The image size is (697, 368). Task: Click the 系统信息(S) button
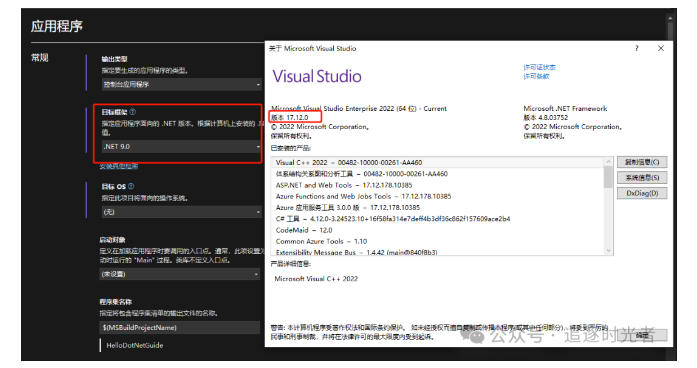[642, 178]
